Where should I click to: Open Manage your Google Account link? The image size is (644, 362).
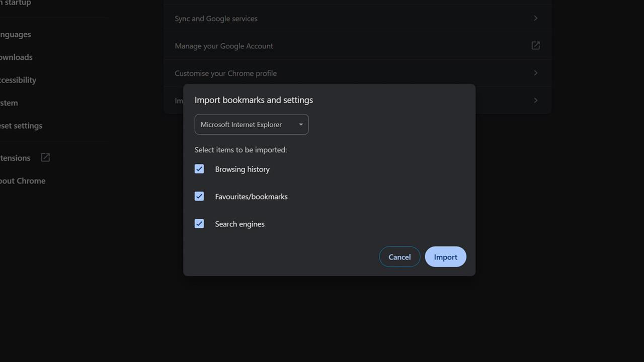click(357, 46)
